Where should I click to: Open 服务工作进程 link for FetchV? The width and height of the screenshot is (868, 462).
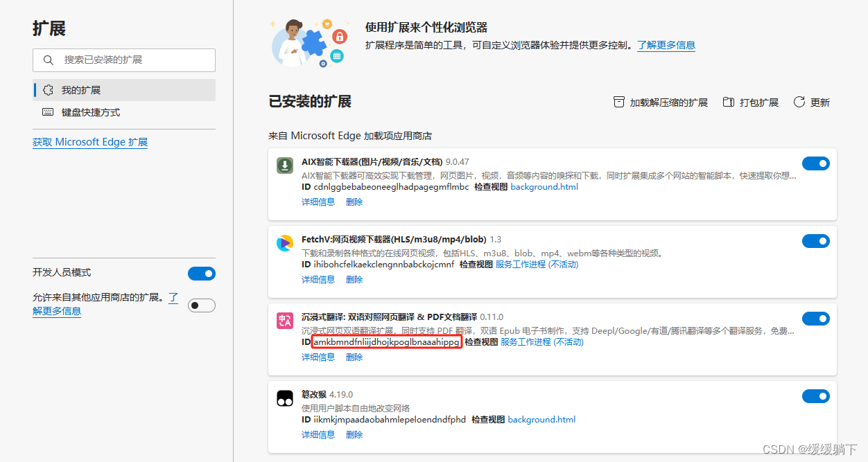(x=537, y=265)
